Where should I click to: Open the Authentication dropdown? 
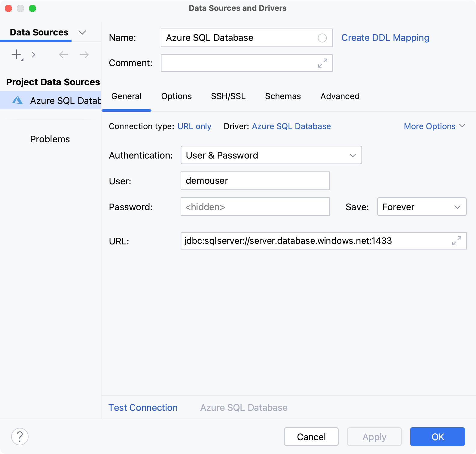coord(271,155)
